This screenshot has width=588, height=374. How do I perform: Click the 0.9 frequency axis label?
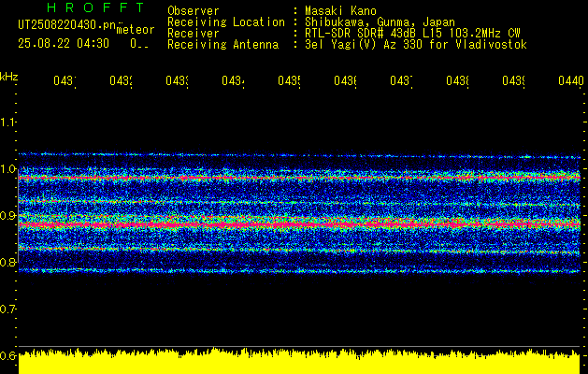7,215
